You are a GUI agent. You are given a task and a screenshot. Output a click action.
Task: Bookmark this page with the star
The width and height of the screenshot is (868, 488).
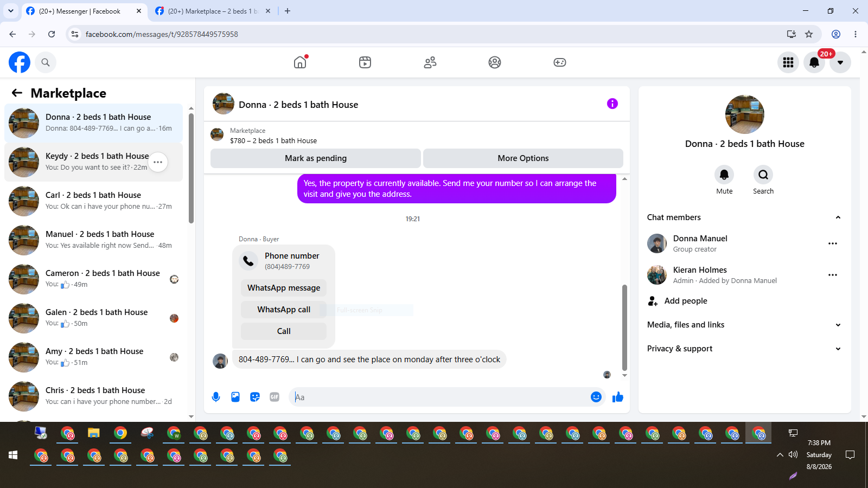click(x=809, y=34)
